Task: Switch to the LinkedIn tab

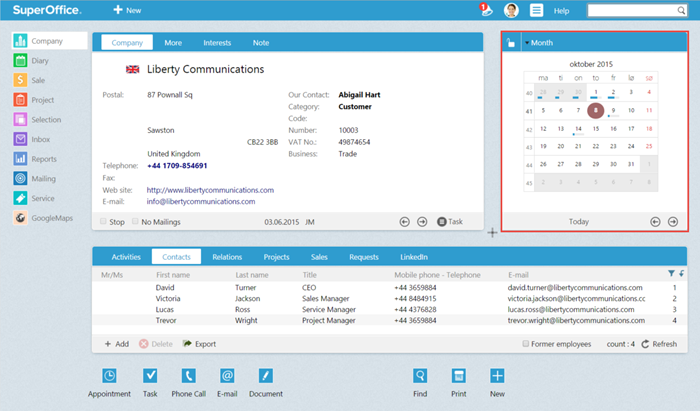Action: [x=414, y=257]
